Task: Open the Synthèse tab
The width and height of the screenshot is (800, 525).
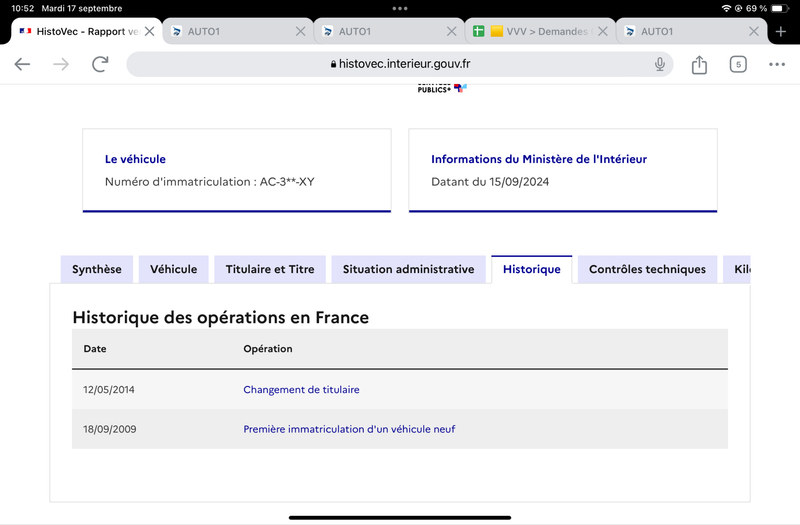Action: tap(96, 269)
